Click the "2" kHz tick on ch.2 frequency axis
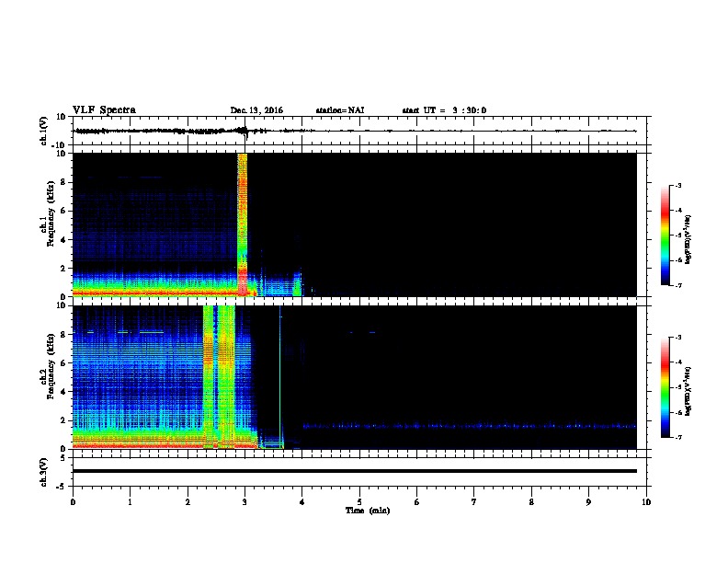728x563 pixels. pyautogui.click(x=63, y=420)
